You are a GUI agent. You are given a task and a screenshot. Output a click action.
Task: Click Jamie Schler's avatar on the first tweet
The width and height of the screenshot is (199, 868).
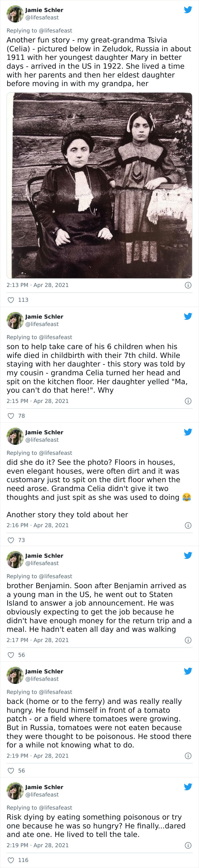[15, 14]
